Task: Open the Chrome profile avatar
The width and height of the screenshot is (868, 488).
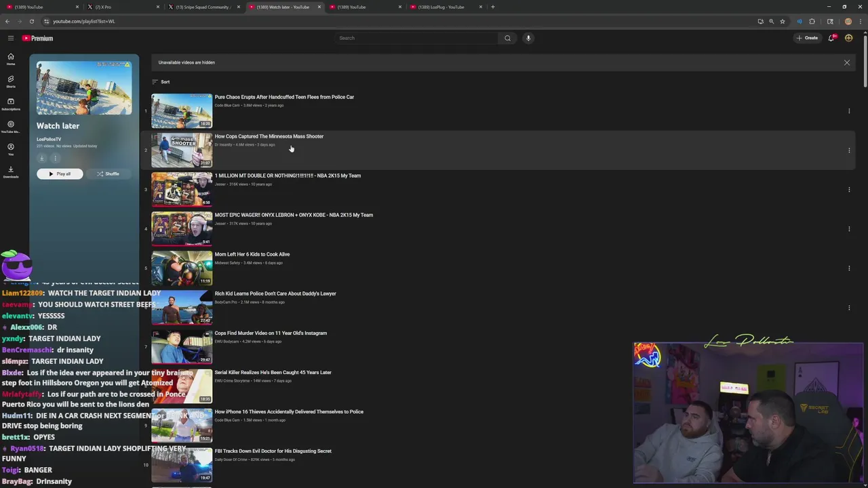Action: point(848,21)
